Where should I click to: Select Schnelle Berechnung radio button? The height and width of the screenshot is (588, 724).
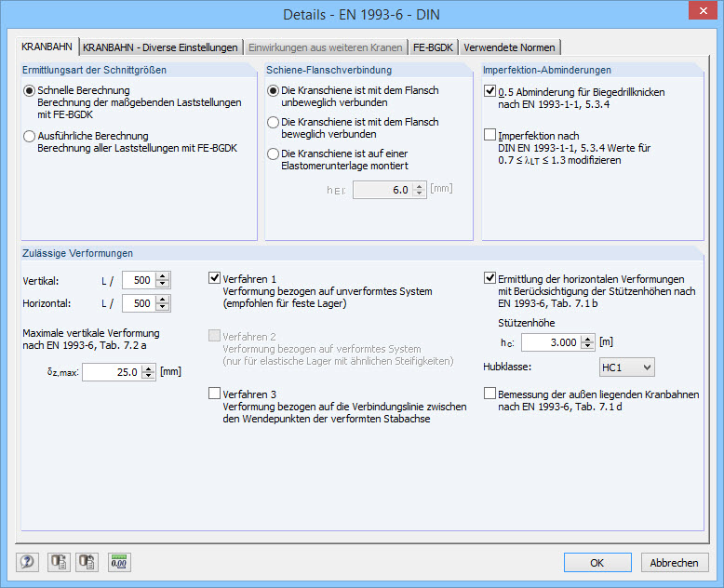pos(29,90)
